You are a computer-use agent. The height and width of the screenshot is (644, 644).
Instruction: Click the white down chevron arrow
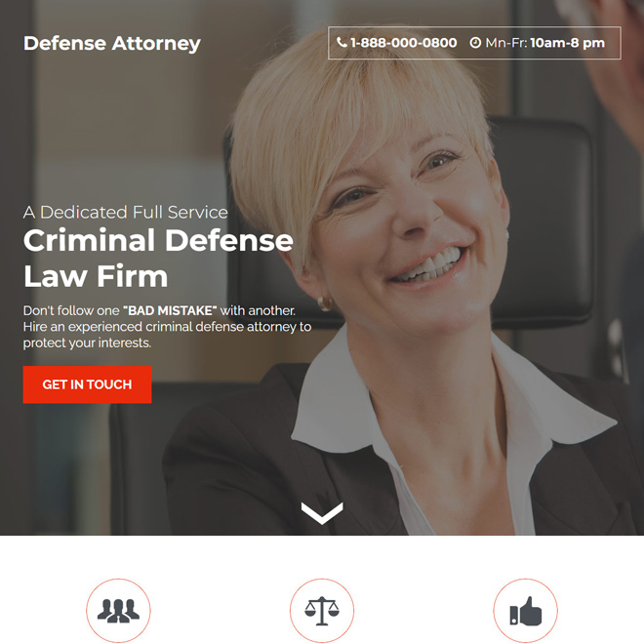322,513
